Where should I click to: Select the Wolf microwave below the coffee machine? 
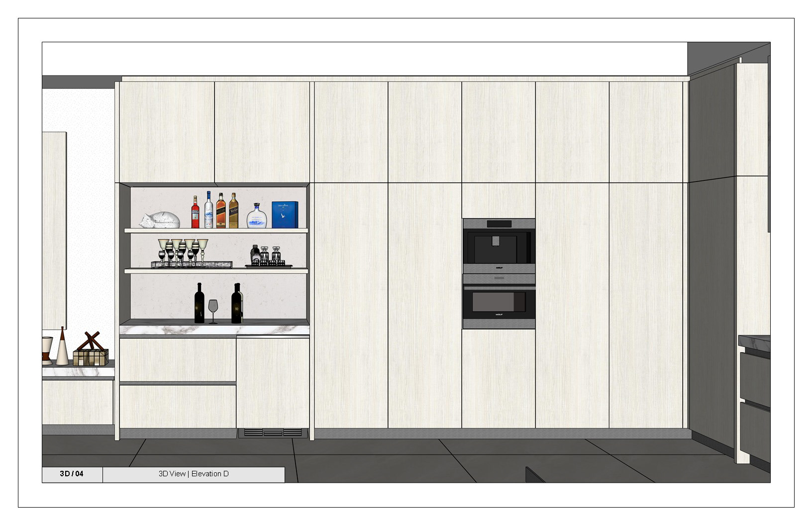pos(499,301)
